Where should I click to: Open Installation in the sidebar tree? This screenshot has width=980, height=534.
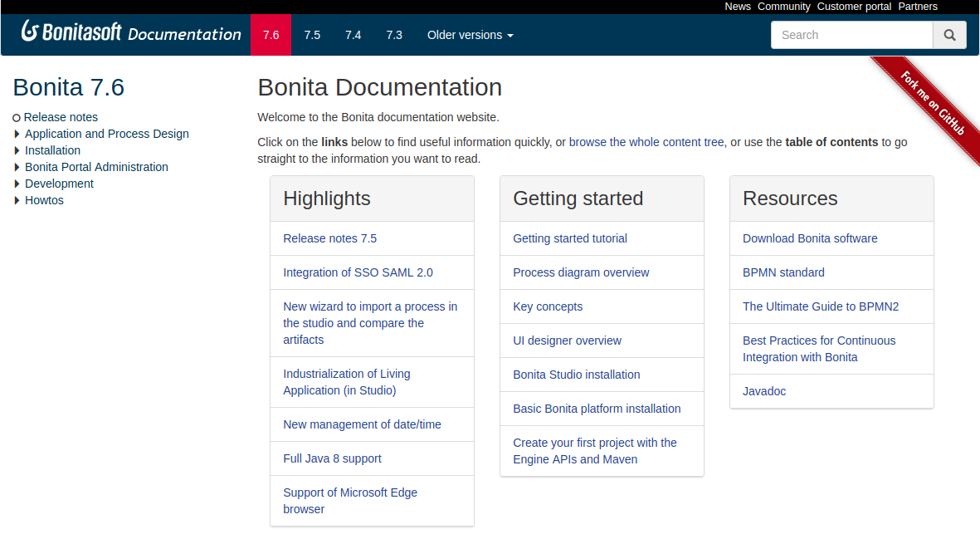52,150
